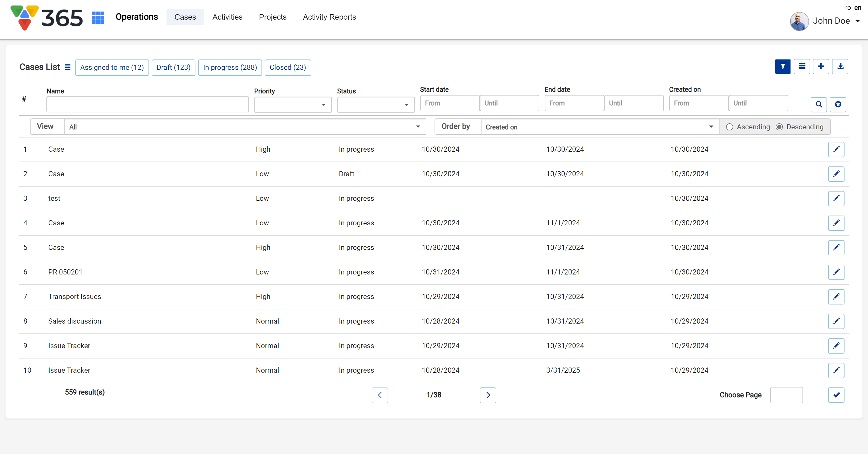868x454 pixels.
Task: Click the In progress (288) filter button
Action: coord(230,67)
